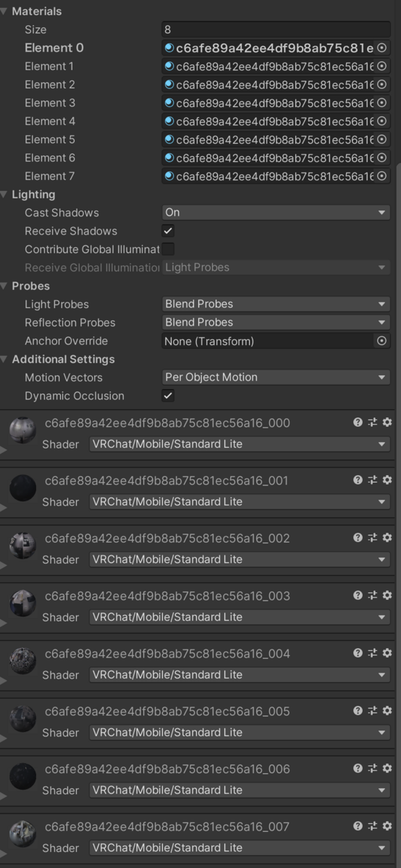Viewport: 401px width, 868px height.
Task: Open help for material _000
Action: 358,422
